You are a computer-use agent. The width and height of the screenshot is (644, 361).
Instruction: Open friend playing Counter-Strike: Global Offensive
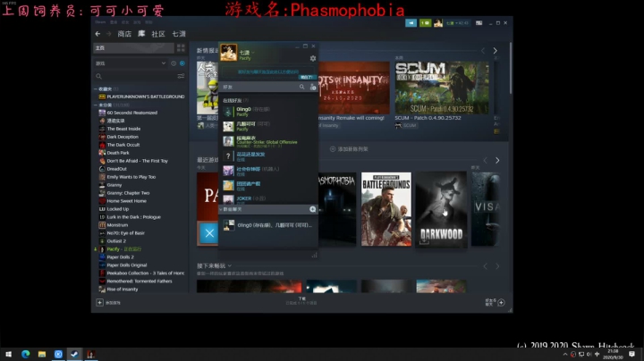click(268, 141)
